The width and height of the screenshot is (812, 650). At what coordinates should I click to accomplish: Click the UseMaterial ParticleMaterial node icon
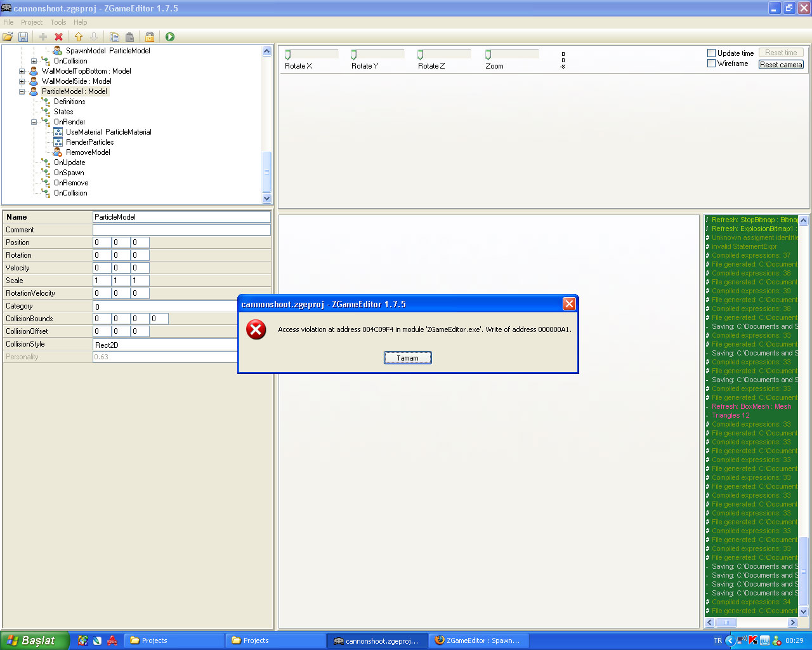point(58,132)
